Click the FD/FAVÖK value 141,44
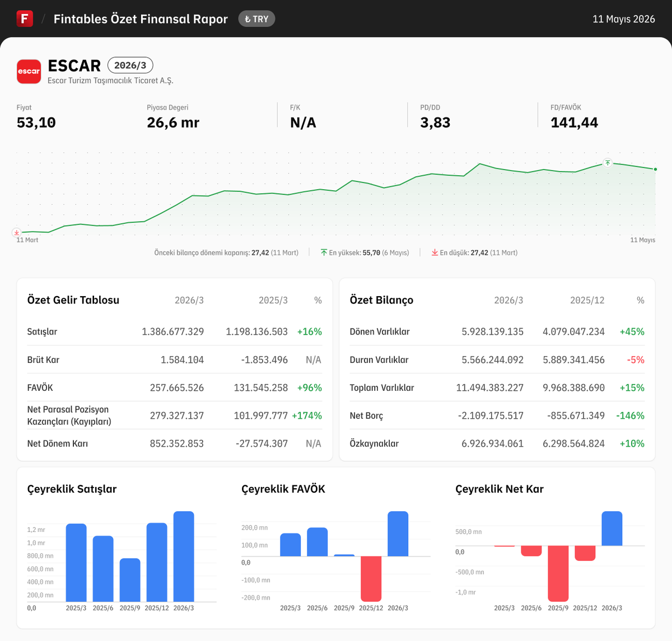Viewport: 672px width, 641px height. point(574,123)
